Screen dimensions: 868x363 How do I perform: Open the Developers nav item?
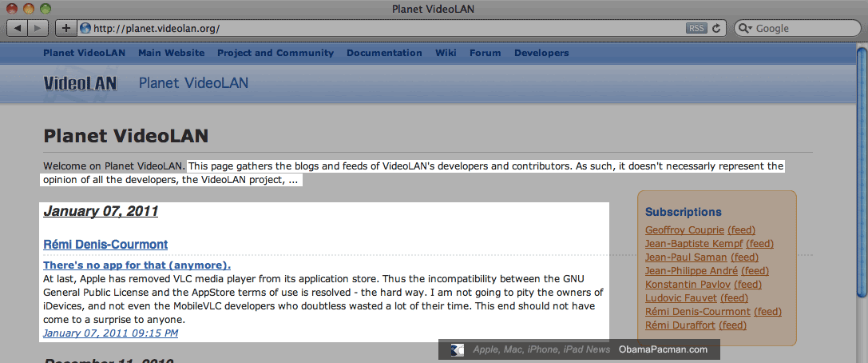point(541,54)
